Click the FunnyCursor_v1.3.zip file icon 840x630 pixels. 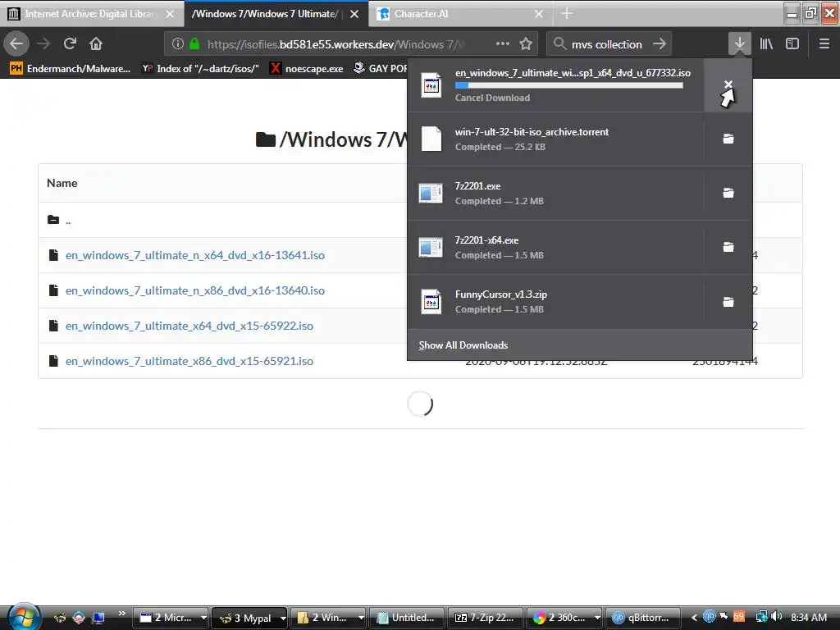tap(431, 302)
